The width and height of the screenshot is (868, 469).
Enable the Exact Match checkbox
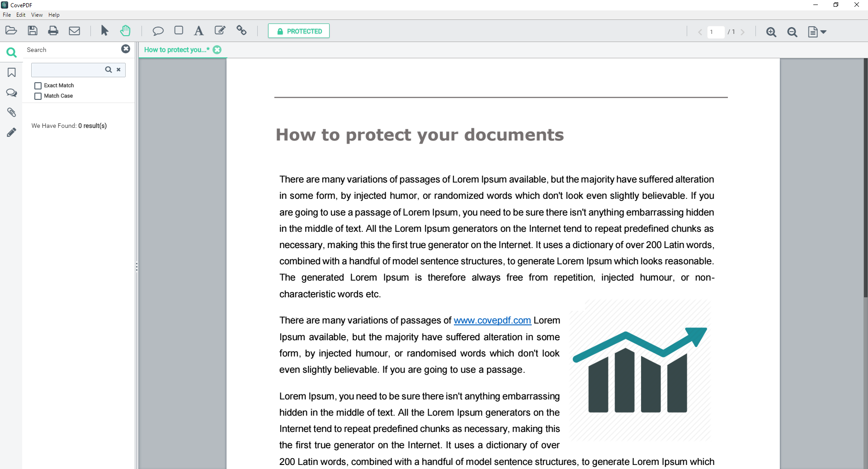tap(38, 86)
